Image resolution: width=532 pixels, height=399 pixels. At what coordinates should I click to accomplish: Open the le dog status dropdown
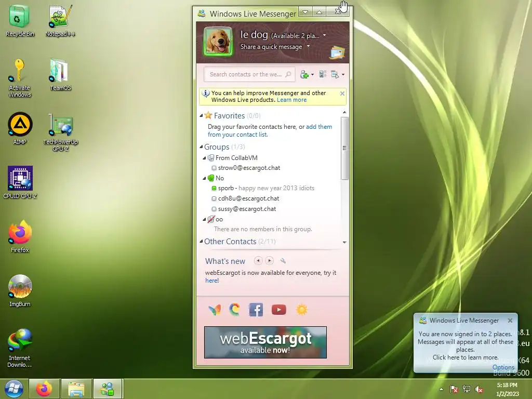click(x=324, y=35)
